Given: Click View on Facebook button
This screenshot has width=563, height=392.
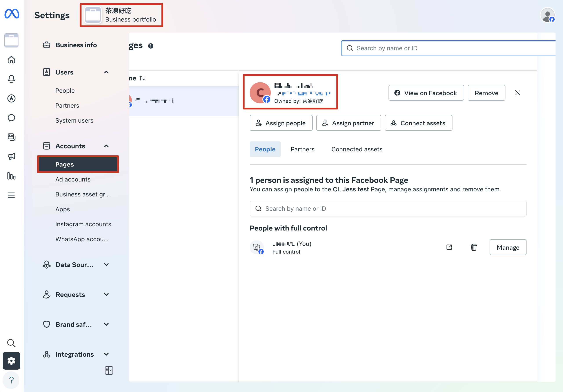Looking at the screenshot, I should tap(426, 93).
